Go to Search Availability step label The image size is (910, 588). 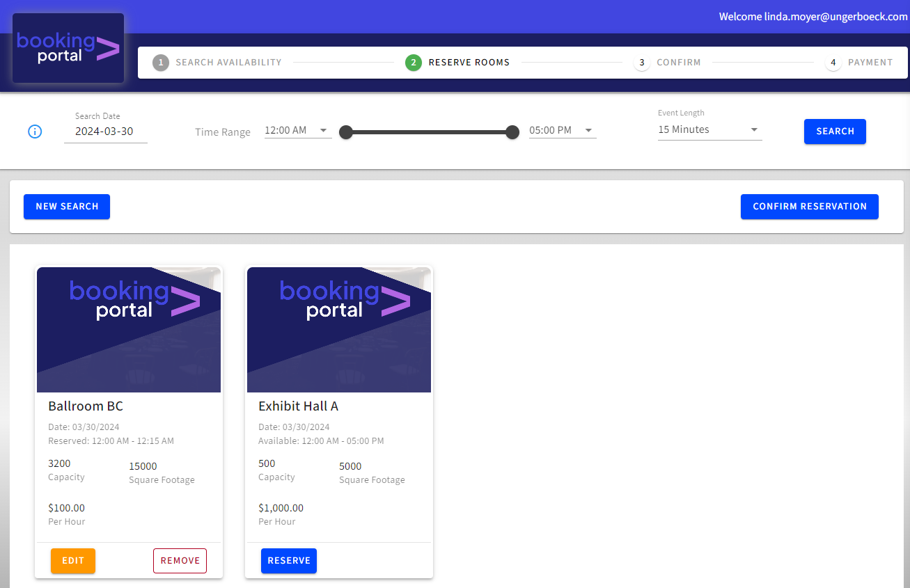pos(228,63)
